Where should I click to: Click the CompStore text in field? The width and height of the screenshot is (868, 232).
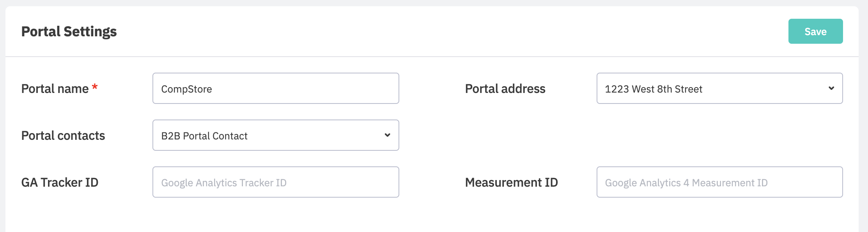point(186,89)
